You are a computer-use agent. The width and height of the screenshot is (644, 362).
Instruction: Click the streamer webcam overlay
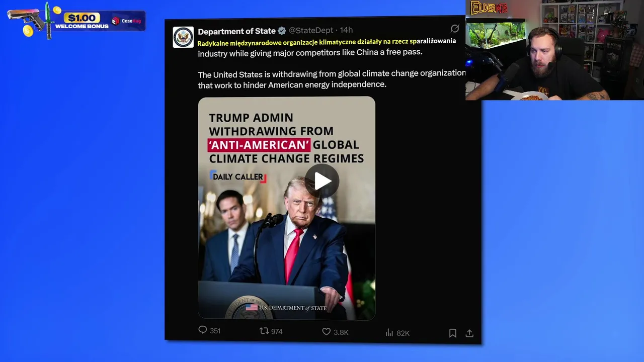pos(554,50)
